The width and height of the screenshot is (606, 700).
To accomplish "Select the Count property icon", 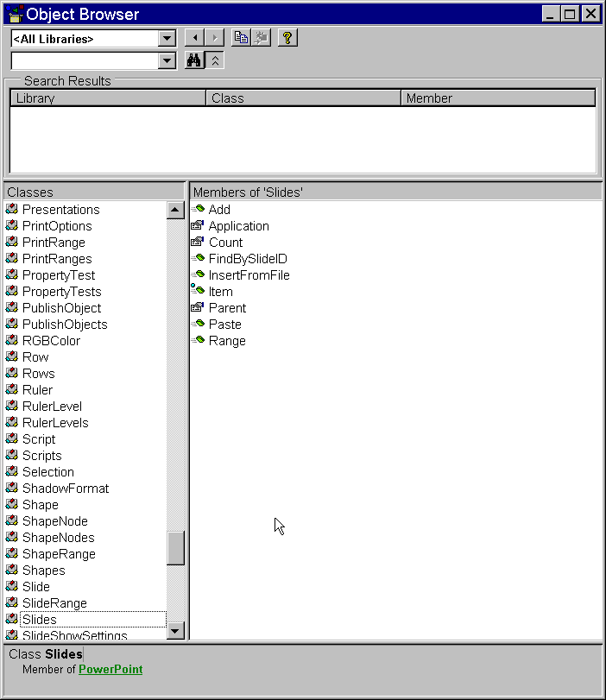I will [198, 242].
